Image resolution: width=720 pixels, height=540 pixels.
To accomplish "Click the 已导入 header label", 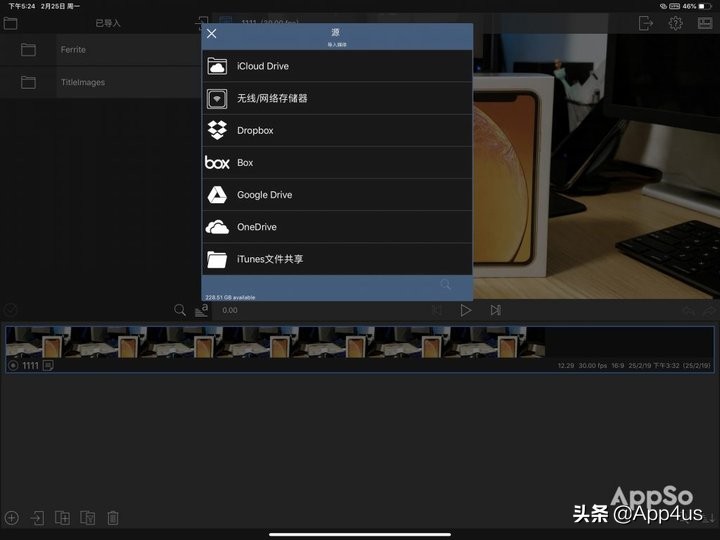I will pos(108,23).
